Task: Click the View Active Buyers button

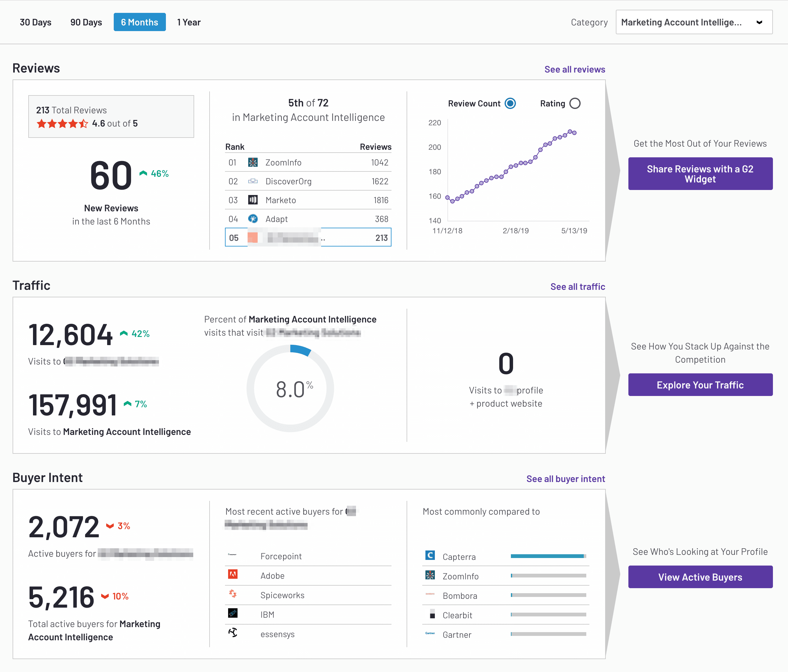Action: pos(700,577)
